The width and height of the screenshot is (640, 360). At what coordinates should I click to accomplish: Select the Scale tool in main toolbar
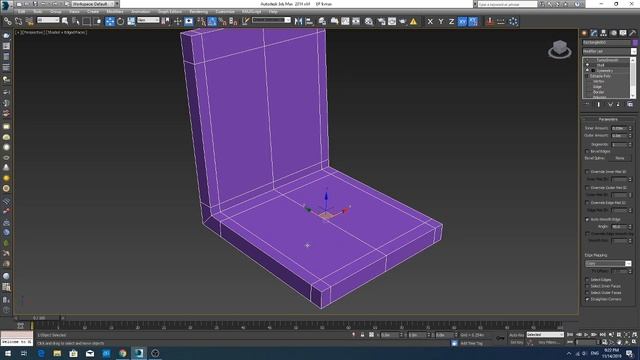(x=131, y=21)
